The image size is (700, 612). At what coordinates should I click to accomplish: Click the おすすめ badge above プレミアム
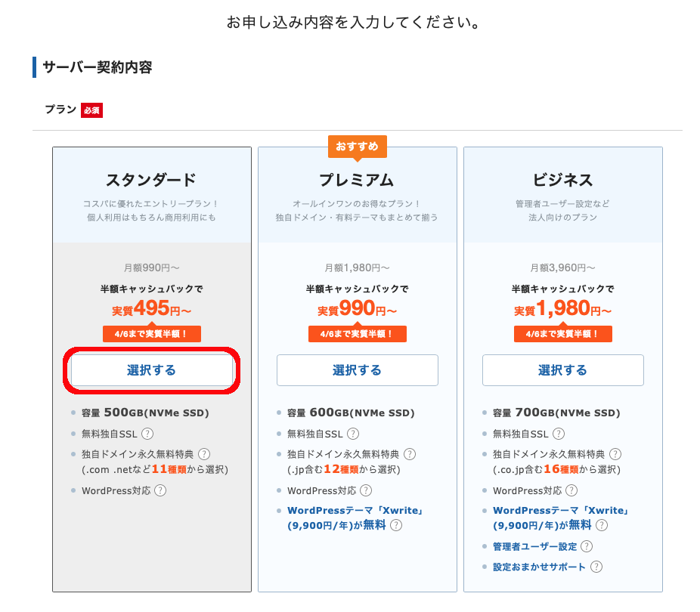point(357,146)
